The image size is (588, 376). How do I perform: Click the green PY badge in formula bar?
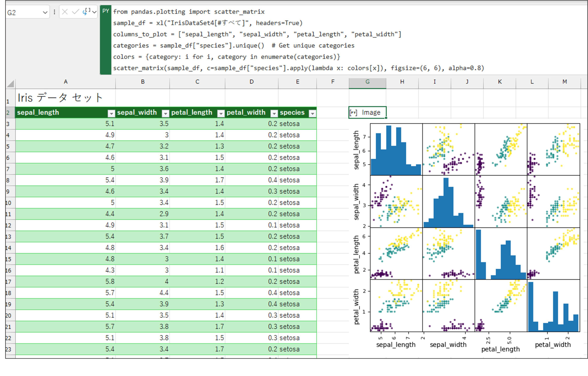tap(105, 11)
